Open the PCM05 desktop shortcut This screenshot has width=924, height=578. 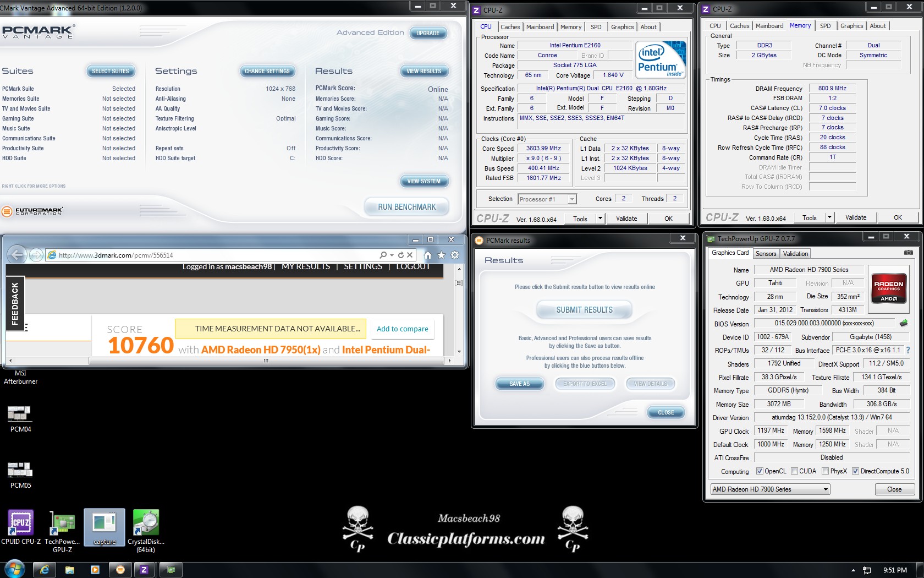(20, 475)
